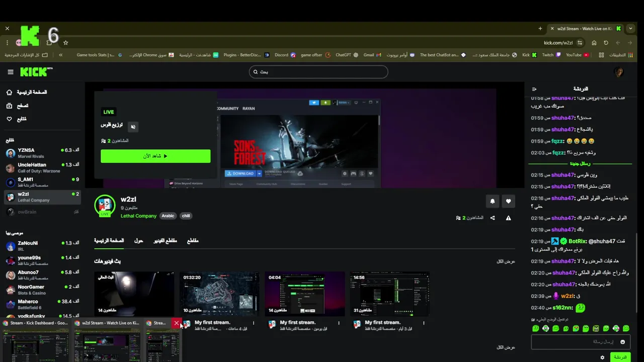Screen dimensions: 644x362
Task: Open a new browser tab with plus
Action: tap(540, 29)
